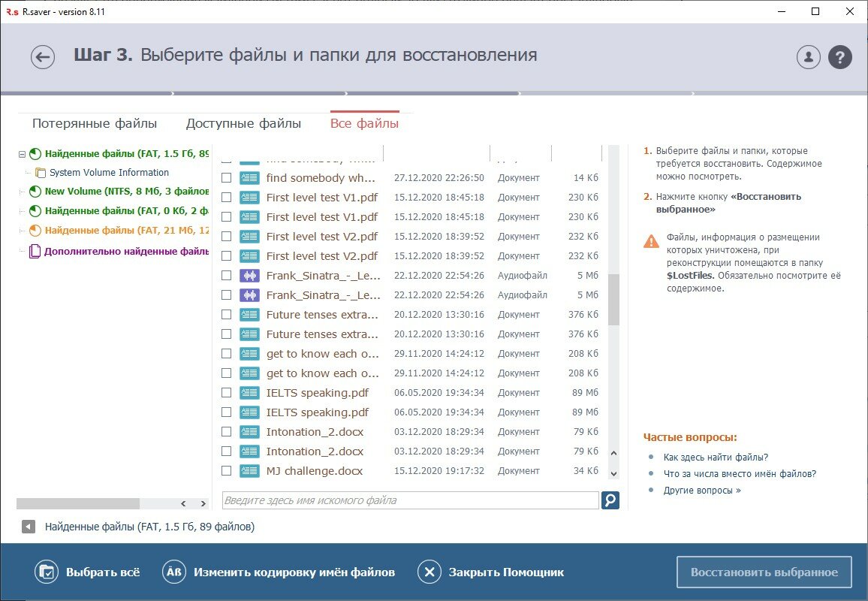Click the 14 Кб size value
This screenshot has width=868, height=601.
click(586, 178)
